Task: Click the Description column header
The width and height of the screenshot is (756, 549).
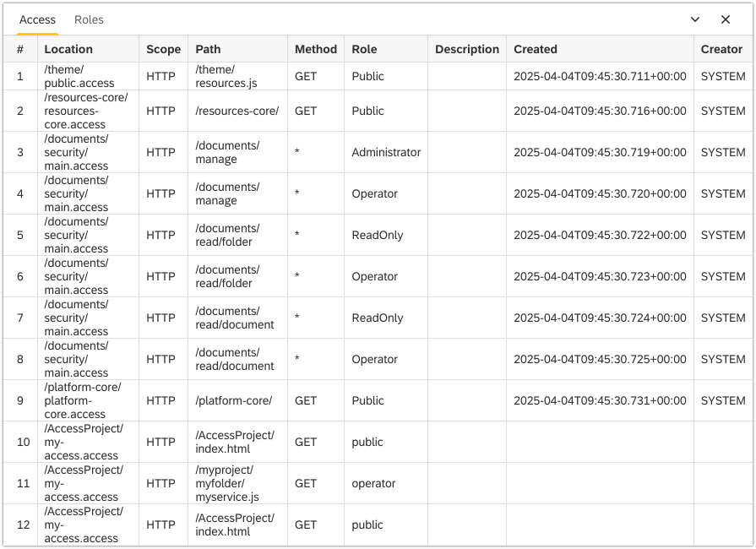Action: point(467,49)
